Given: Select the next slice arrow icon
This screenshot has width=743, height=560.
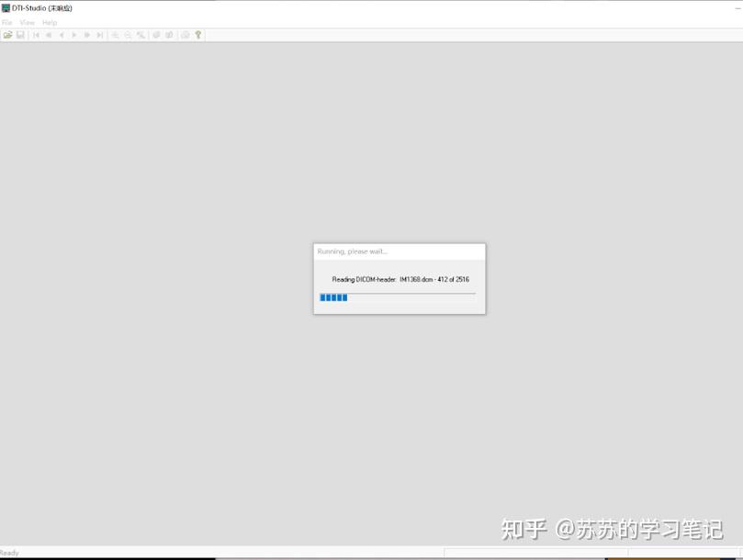Looking at the screenshot, I should tap(73, 35).
